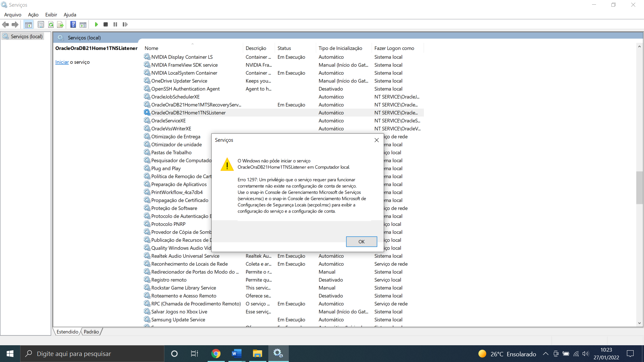The height and width of the screenshot is (362, 644).
Task: Click the Forward arrow in the toolbar
Action: 15,24
